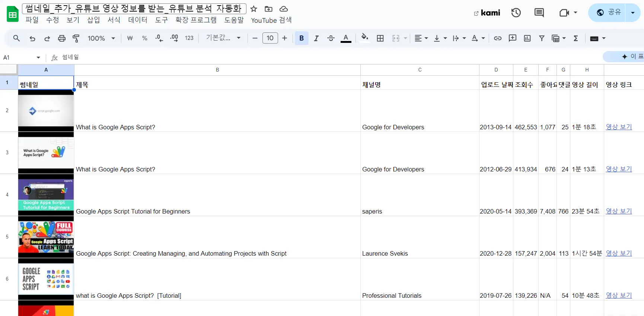Star this spreadsheet
Image resolution: width=644 pixels, height=316 pixels.
click(254, 9)
